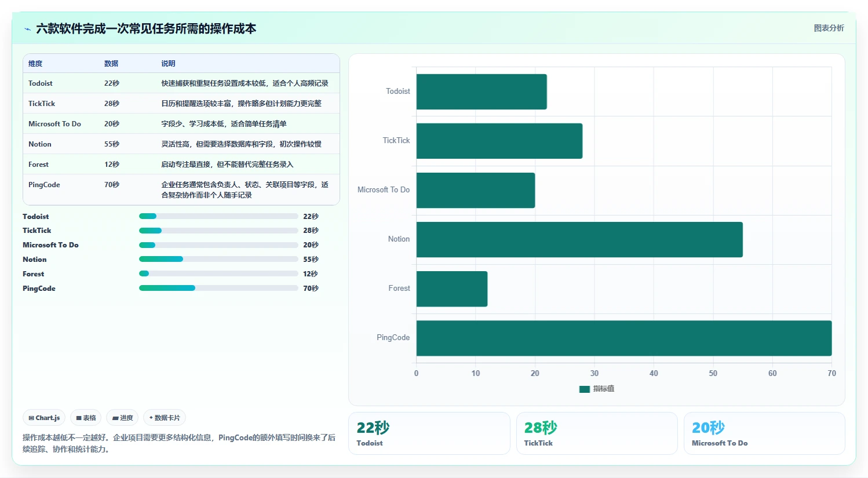The height and width of the screenshot is (478, 868).
Task: Click the Forest table row name
Action: click(x=38, y=165)
